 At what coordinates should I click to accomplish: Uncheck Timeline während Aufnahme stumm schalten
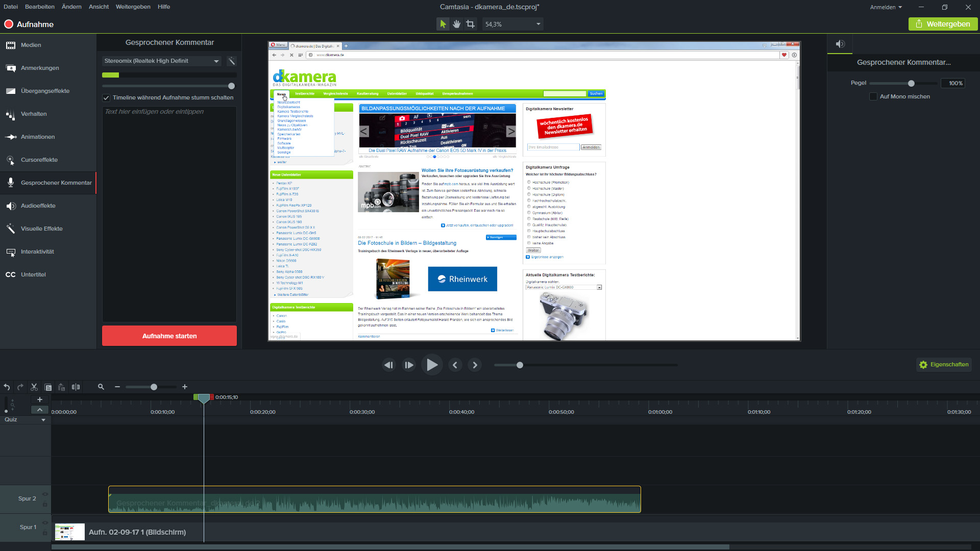[x=106, y=98]
